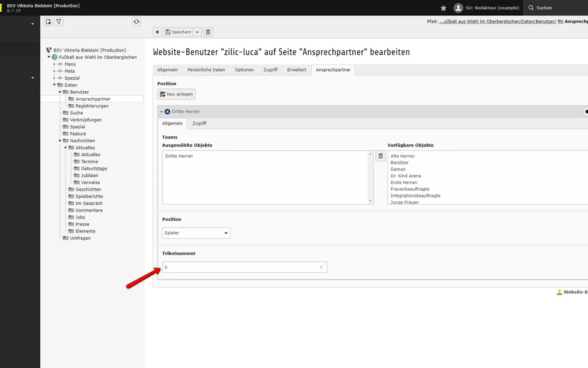Open the Position dropdown showing Spieler
This screenshot has height=368, width=588.
(x=196, y=233)
